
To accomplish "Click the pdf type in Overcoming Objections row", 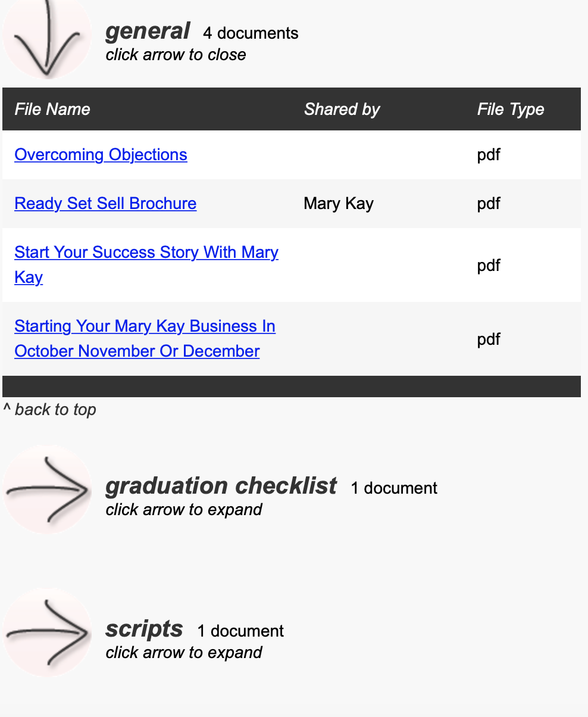I will click(x=489, y=155).
